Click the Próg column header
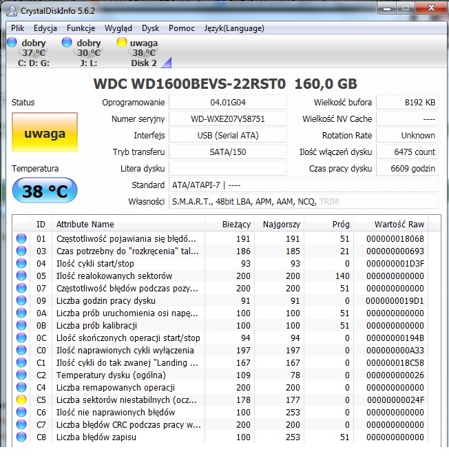The height and width of the screenshot is (476, 449). [x=329, y=225]
